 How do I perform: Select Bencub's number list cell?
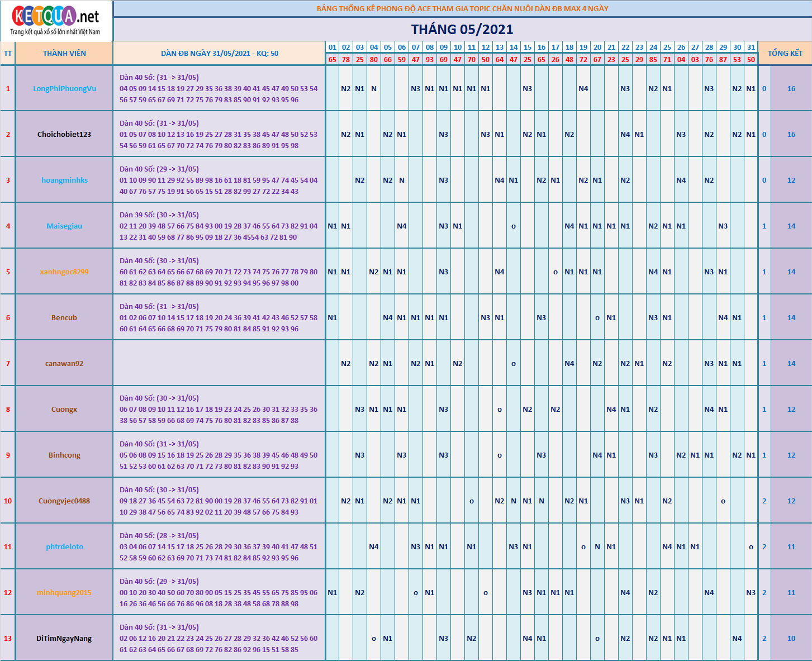pyautogui.click(x=219, y=317)
